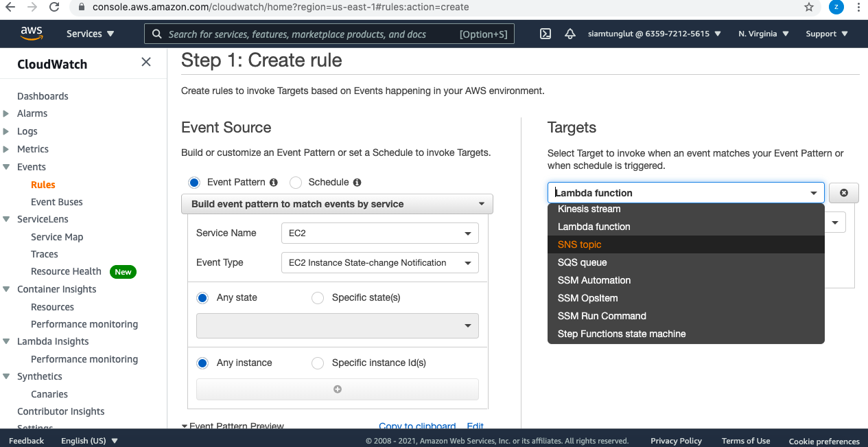Screen dimensions: 868x447
Task: Open the English (US) language selector
Action: (x=89, y=441)
